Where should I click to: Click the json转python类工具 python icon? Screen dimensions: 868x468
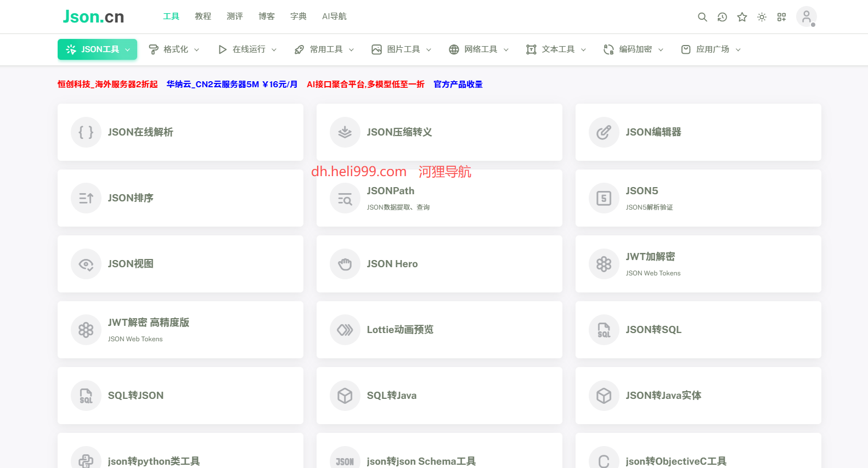coord(86,458)
